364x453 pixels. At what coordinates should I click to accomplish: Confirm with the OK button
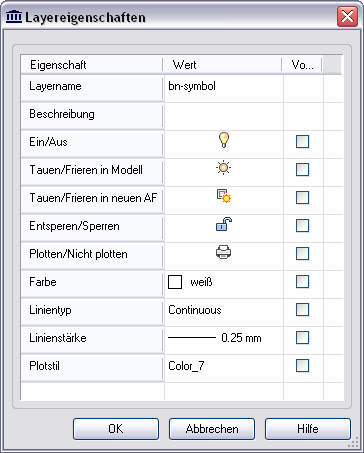tap(116, 429)
